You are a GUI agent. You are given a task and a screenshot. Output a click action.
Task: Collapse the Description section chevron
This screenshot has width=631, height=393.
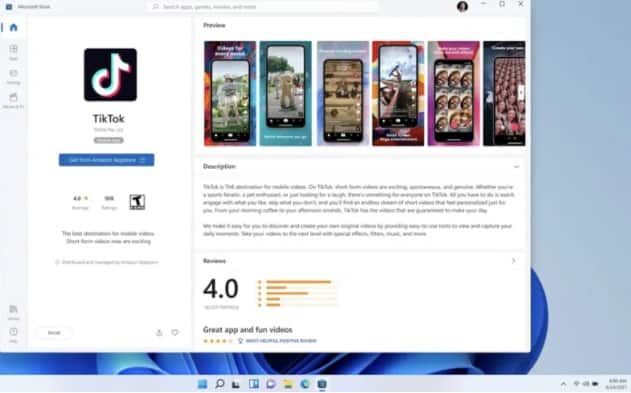516,167
